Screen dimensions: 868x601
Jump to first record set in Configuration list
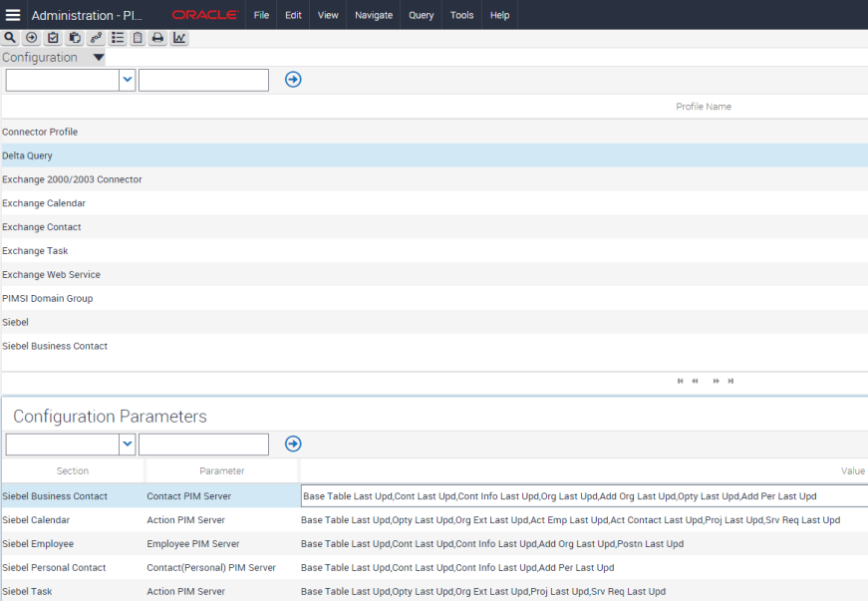(681, 381)
